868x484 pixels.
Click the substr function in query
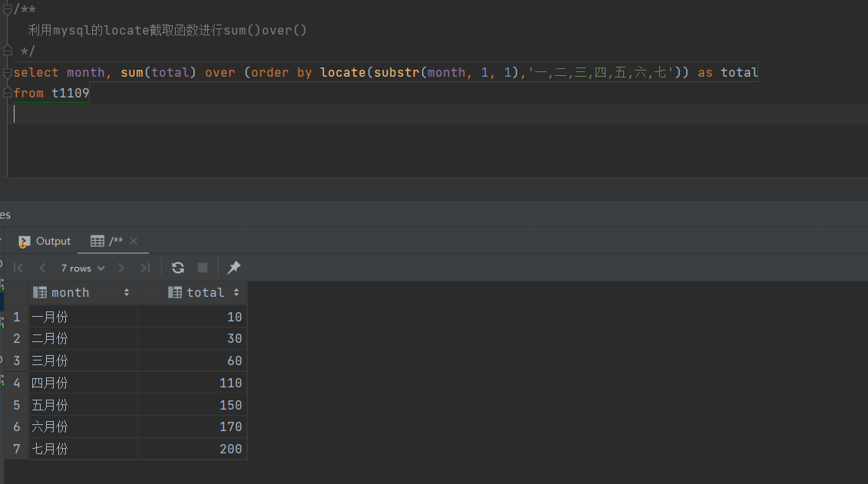coord(396,72)
